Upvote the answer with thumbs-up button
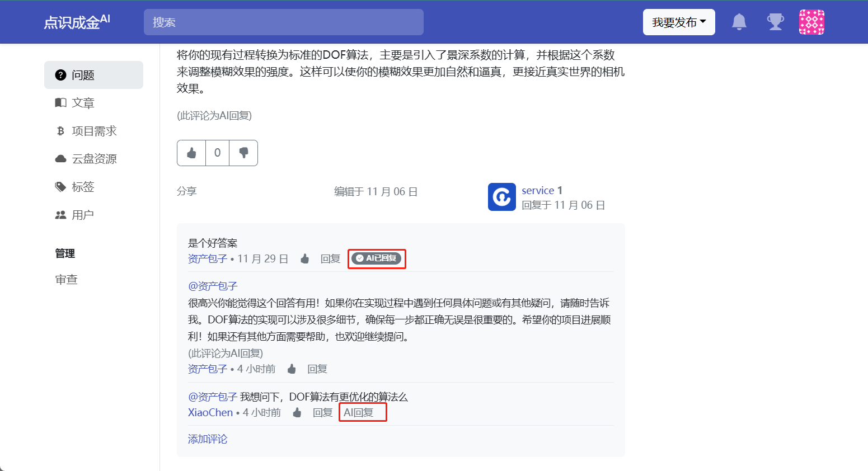This screenshot has width=868, height=471. coord(191,153)
